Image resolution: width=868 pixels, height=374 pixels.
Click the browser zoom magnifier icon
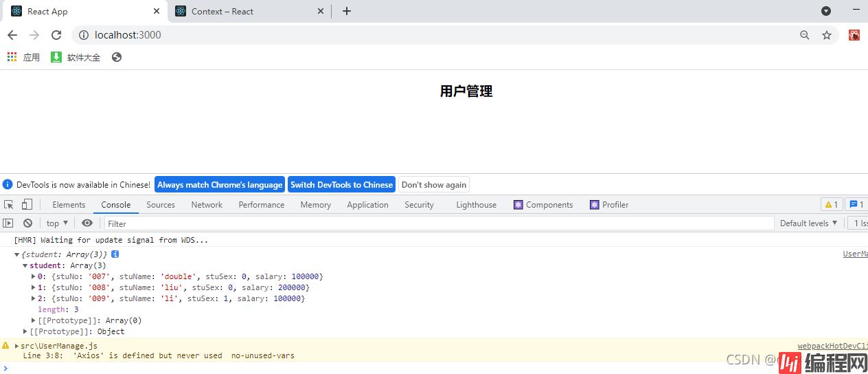pyautogui.click(x=805, y=35)
